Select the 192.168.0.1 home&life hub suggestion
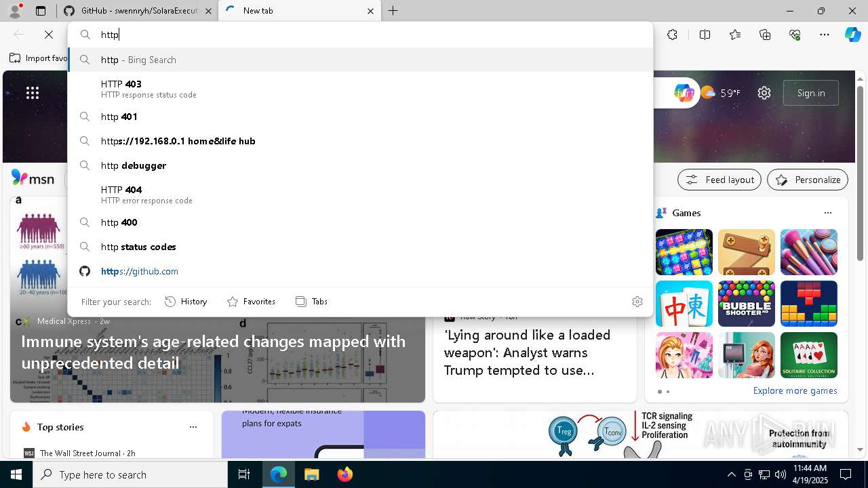 click(x=360, y=141)
